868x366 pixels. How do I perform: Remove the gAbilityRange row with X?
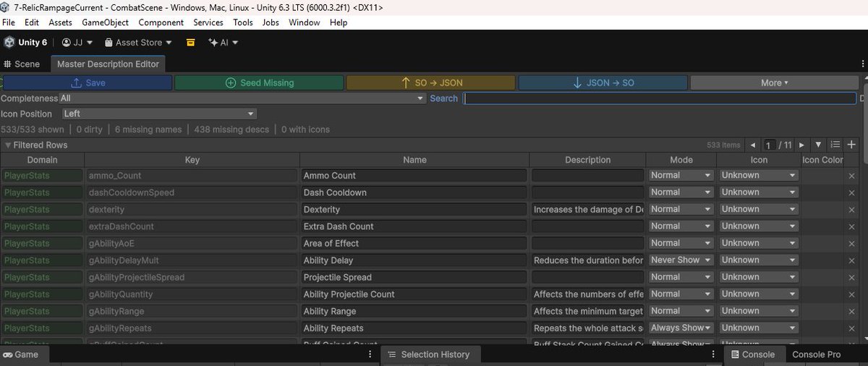click(x=851, y=311)
